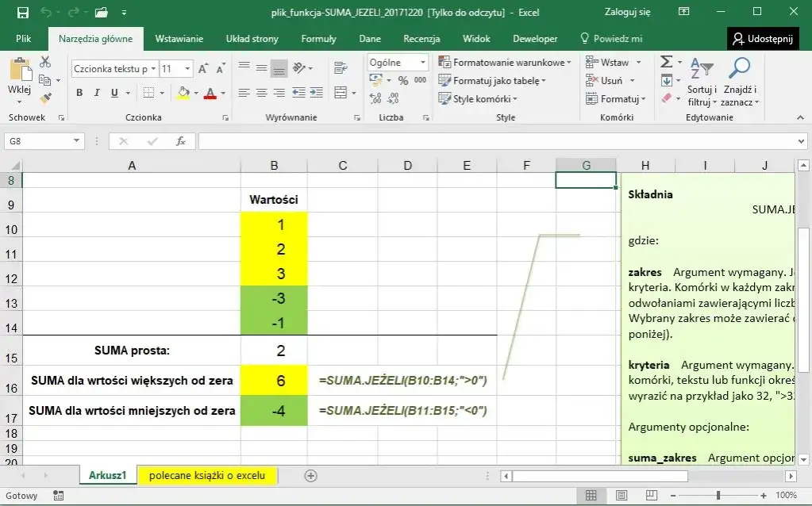Toggle bold formatting

(x=78, y=93)
